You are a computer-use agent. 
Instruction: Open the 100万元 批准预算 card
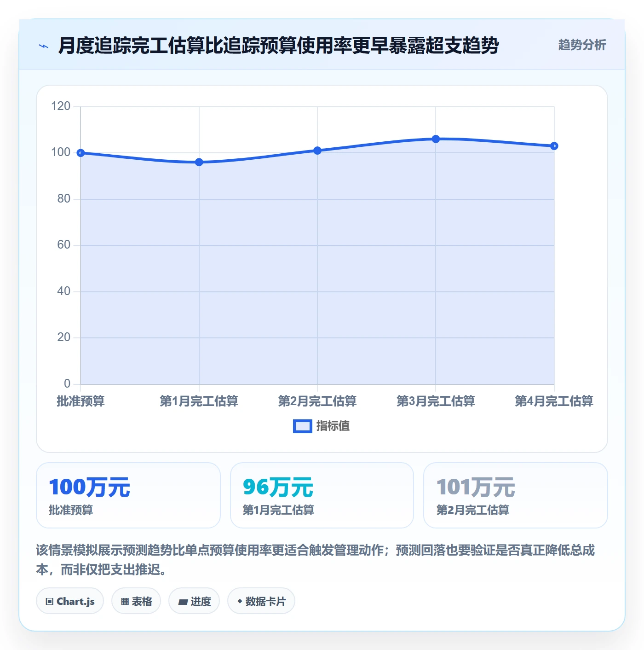pos(128,495)
